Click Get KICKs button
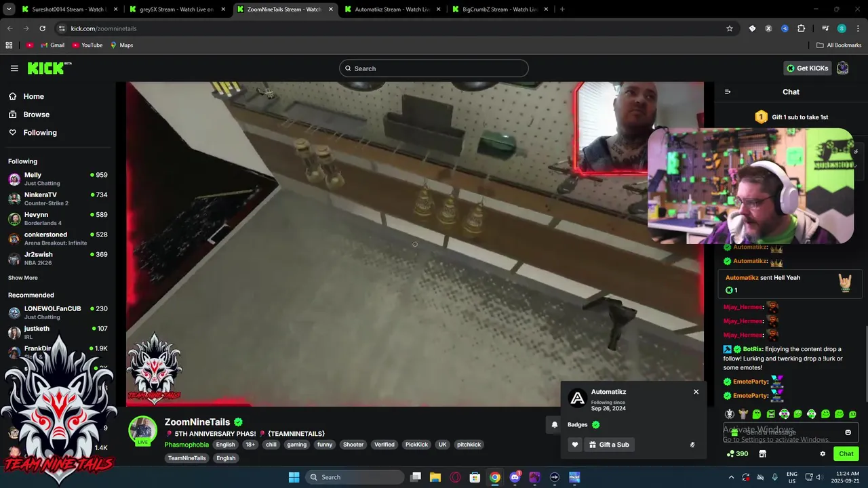 (807, 68)
